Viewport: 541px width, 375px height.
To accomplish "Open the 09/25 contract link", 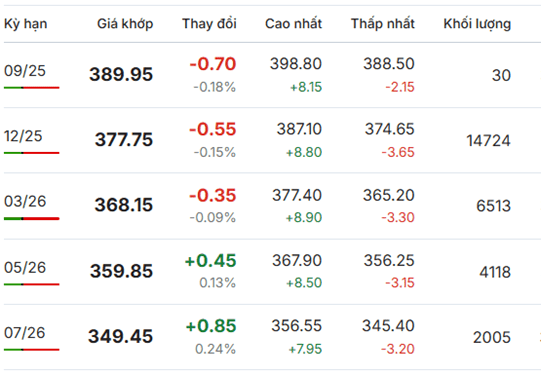I will point(25,71).
